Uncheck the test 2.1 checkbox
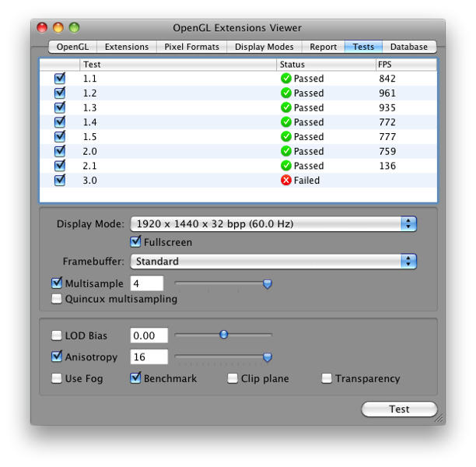This screenshot has height=467, width=476. pyautogui.click(x=60, y=166)
